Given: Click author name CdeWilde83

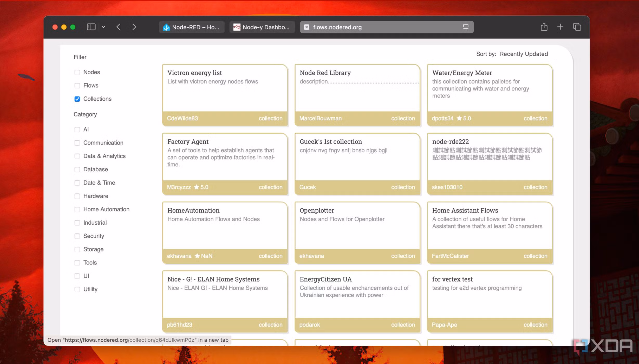Looking at the screenshot, I should tap(182, 118).
